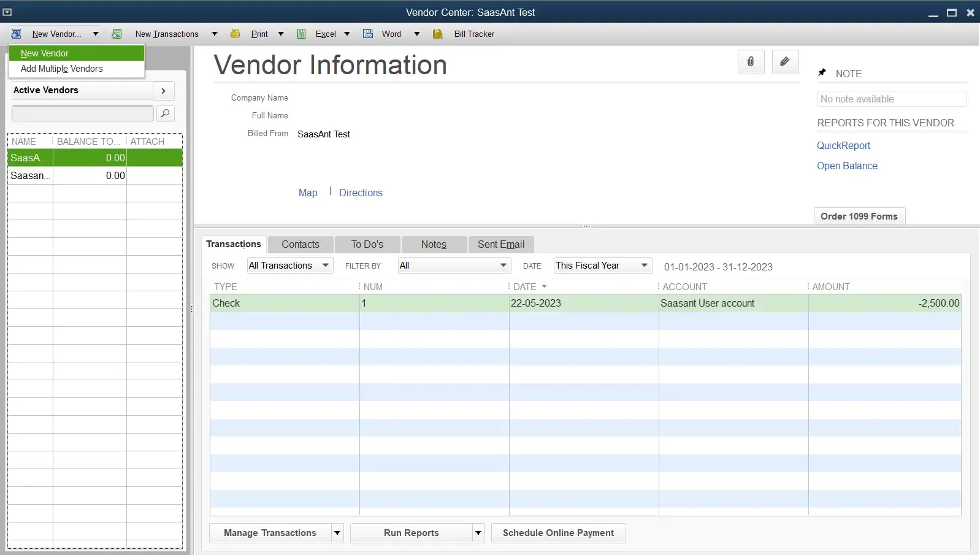Image resolution: width=980 pixels, height=555 pixels.
Task: Expand the New Transactions dropdown arrow
Action: point(215,34)
